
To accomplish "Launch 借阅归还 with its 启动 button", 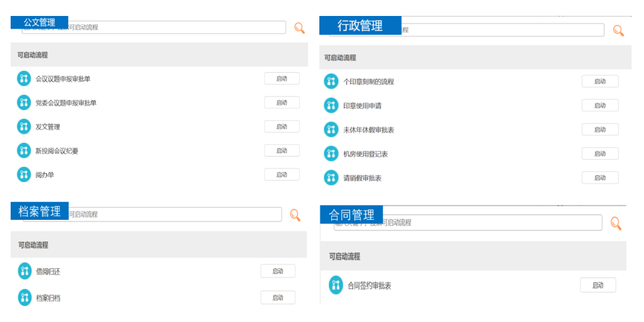I will (277, 271).
